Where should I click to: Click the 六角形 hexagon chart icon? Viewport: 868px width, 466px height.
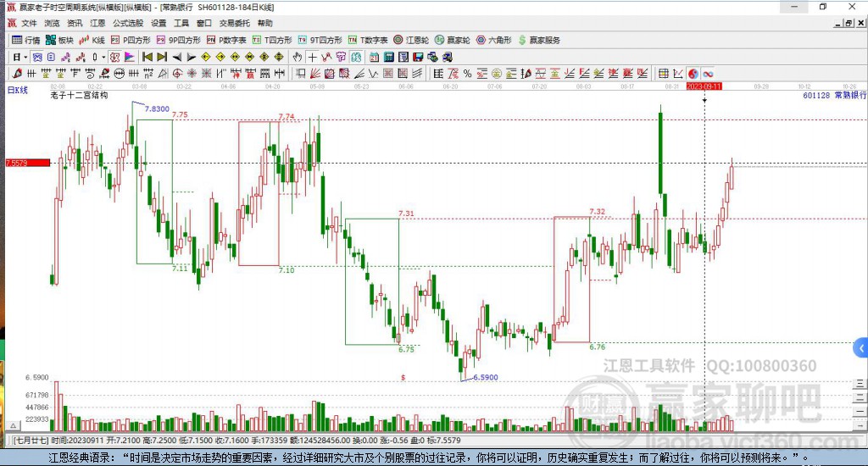494,40
